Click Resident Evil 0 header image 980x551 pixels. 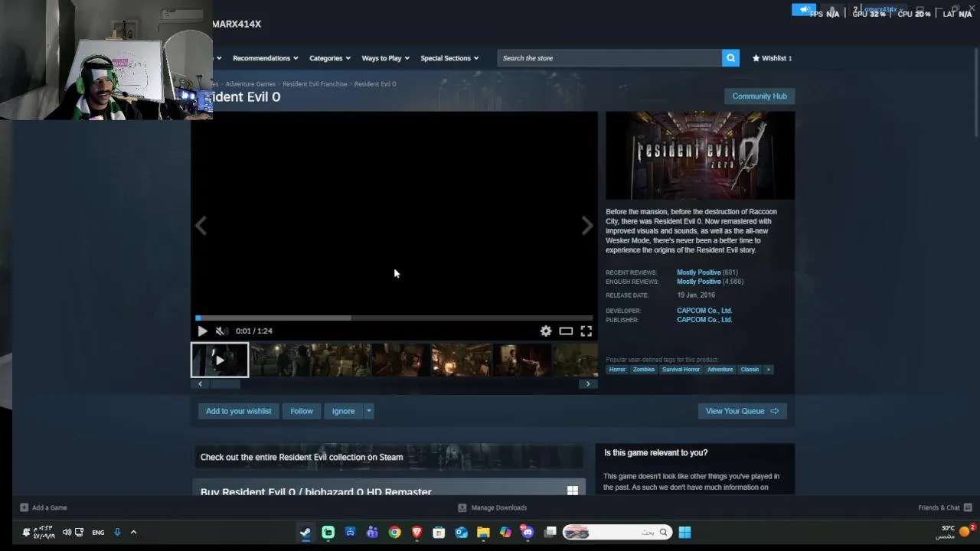click(x=700, y=155)
